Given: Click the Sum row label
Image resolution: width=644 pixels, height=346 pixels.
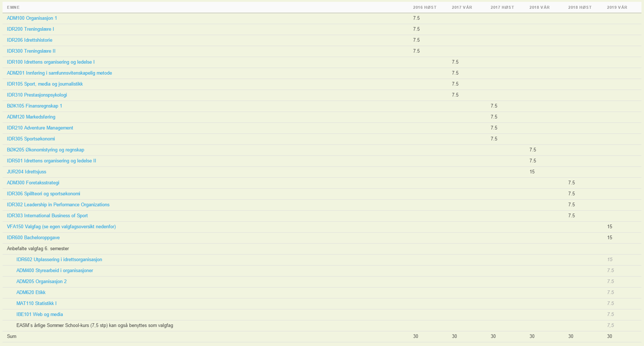Looking at the screenshot, I should 12,336.
